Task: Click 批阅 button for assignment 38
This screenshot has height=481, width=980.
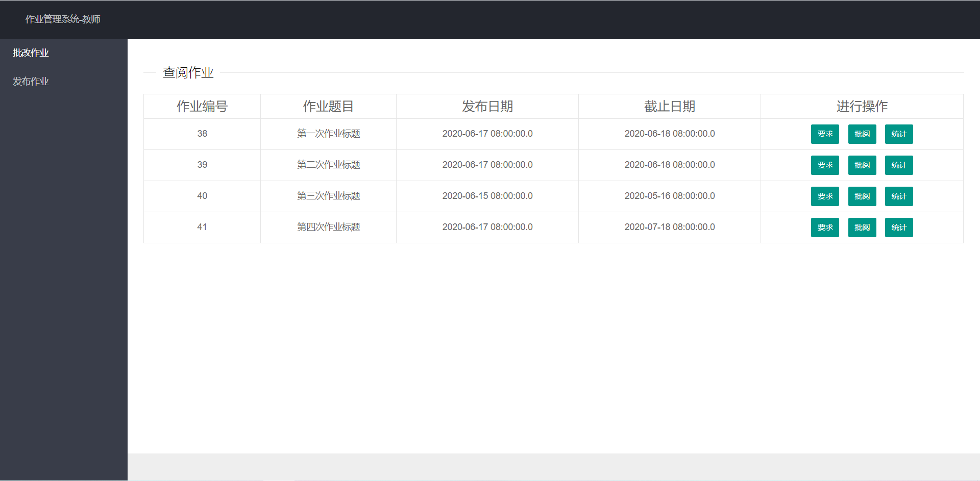Action: coord(862,134)
